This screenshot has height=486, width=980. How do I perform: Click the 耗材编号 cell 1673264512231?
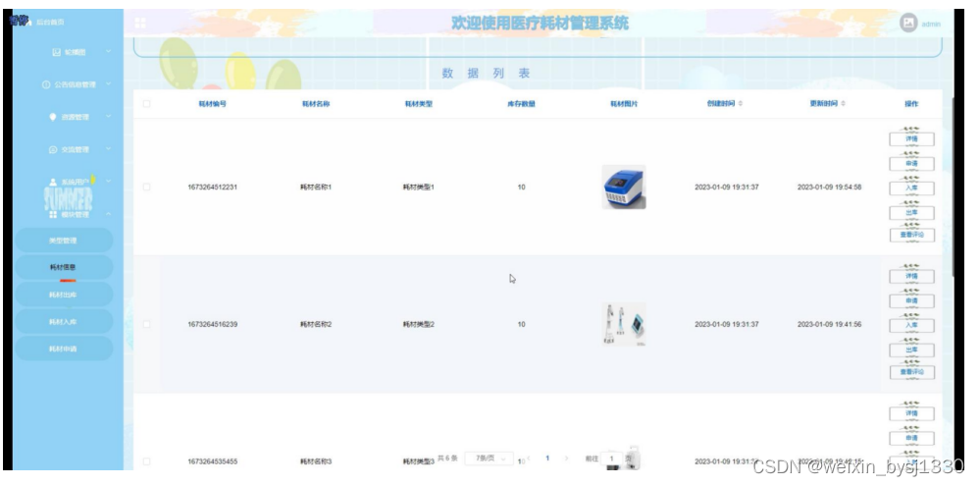(x=212, y=187)
